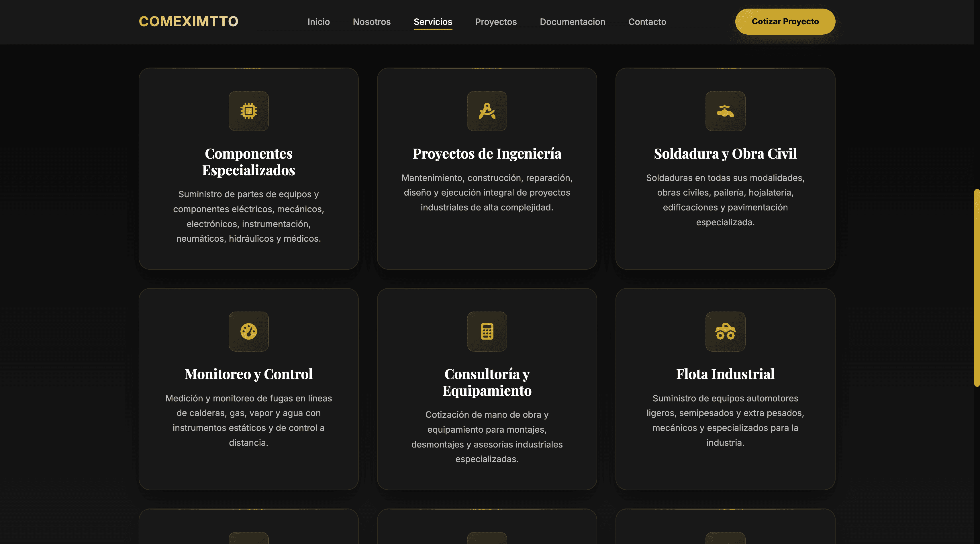Click the Flota Industrial heading

pyautogui.click(x=725, y=374)
